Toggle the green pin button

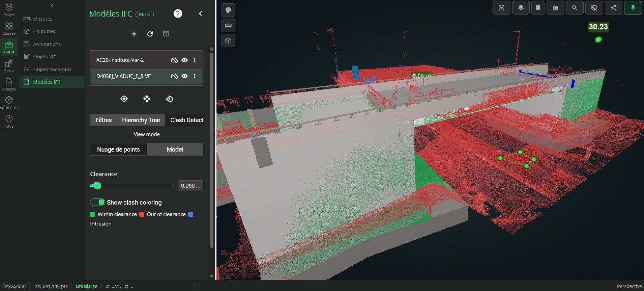click(633, 8)
